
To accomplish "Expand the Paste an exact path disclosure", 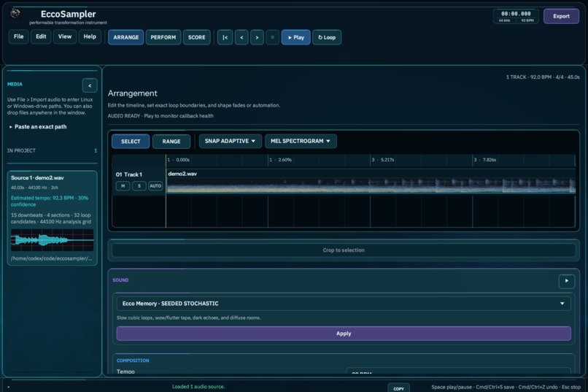I will click(37, 127).
